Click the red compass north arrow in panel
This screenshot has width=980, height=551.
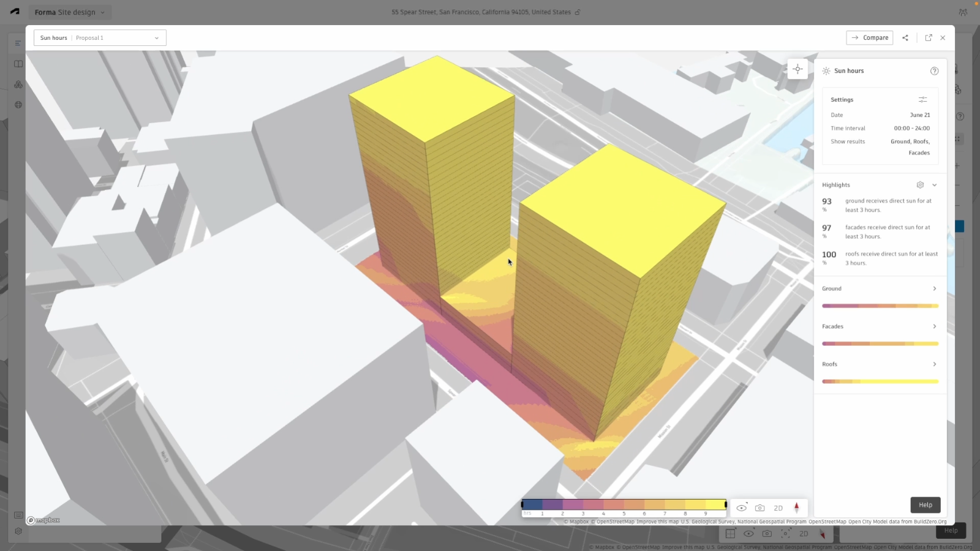797,508
